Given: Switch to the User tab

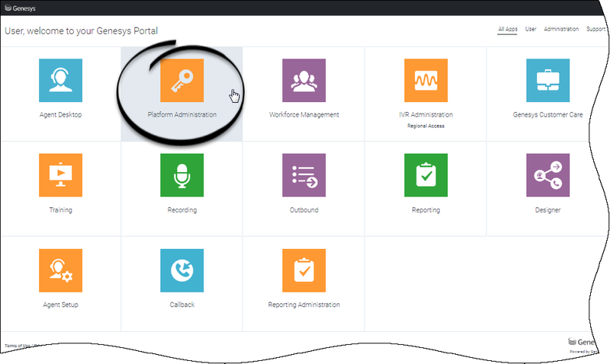Looking at the screenshot, I should (x=531, y=29).
